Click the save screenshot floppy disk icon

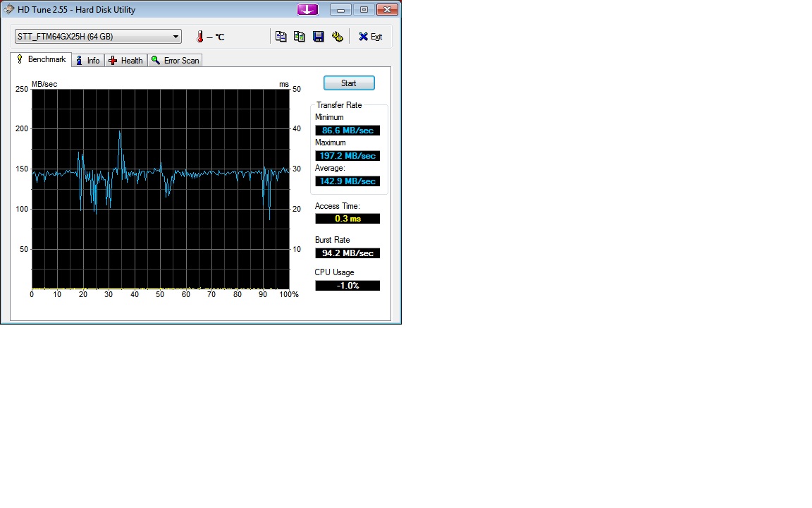pyautogui.click(x=319, y=36)
